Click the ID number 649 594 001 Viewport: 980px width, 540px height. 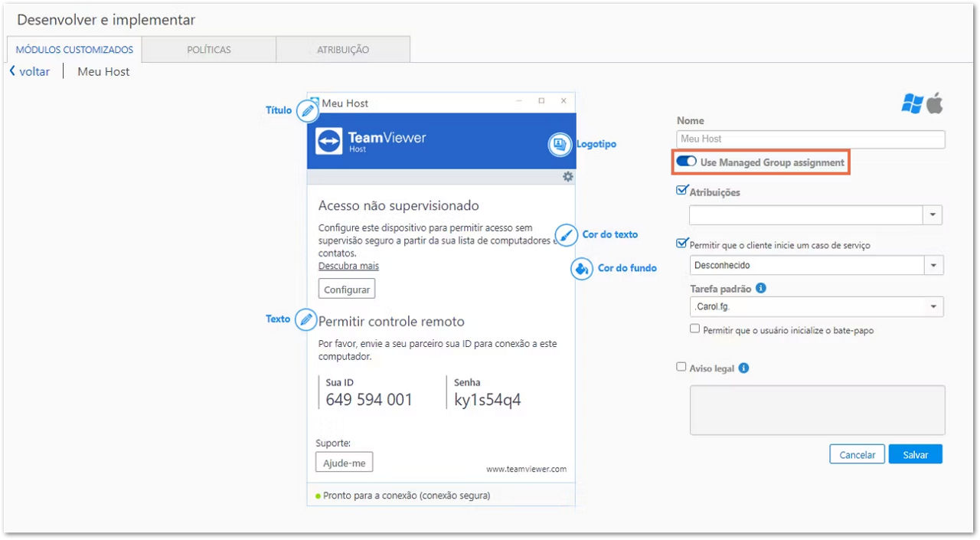pyautogui.click(x=369, y=400)
